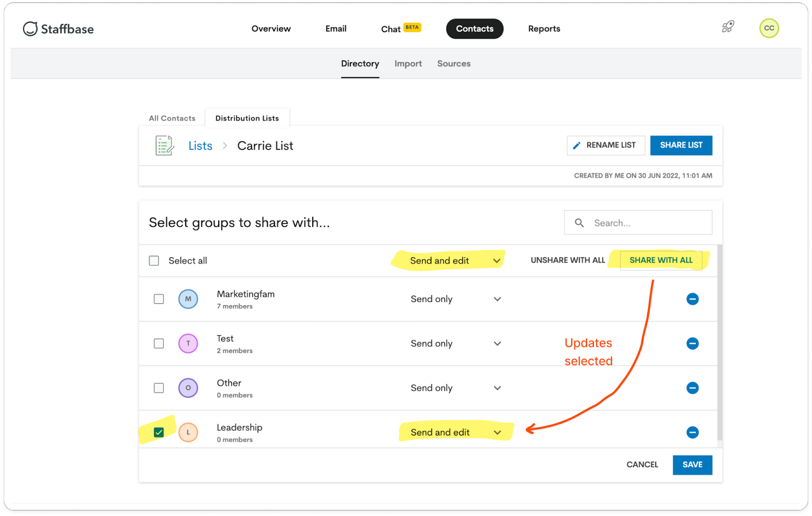Open the Chat beta menu
This screenshot has height=516, width=812.
401,29
